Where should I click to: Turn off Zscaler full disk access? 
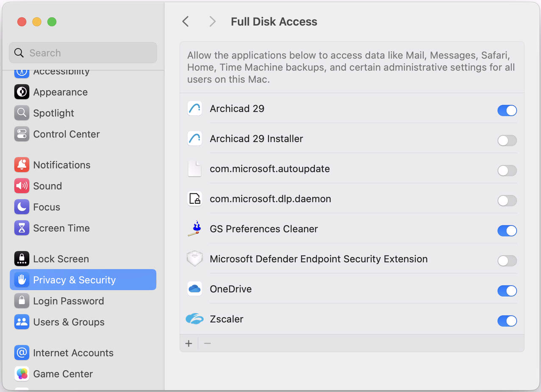point(507,321)
